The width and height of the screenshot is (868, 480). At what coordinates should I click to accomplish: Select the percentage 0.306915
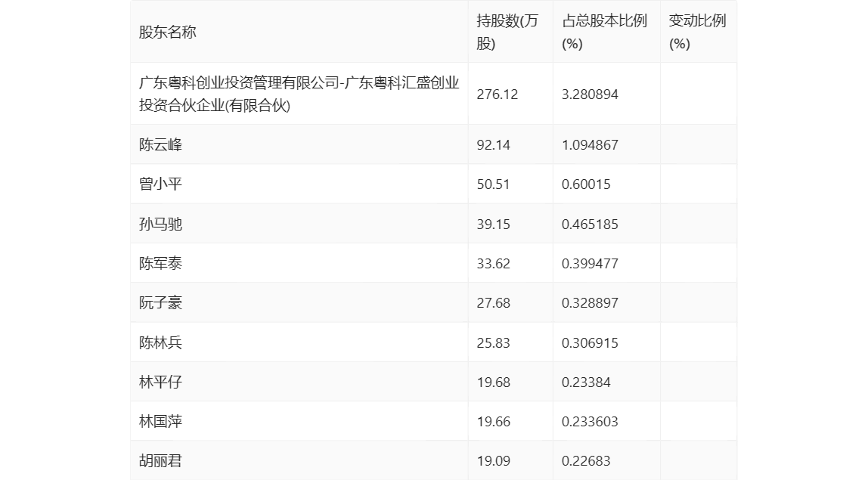(590, 342)
